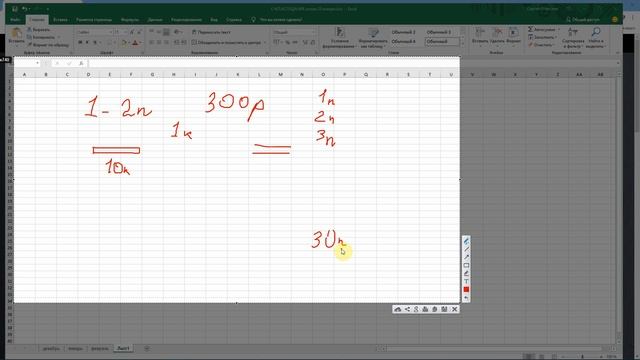Click the Orientation text rotation icon
The height and width of the screenshot is (360, 640).
[x=177, y=32]
